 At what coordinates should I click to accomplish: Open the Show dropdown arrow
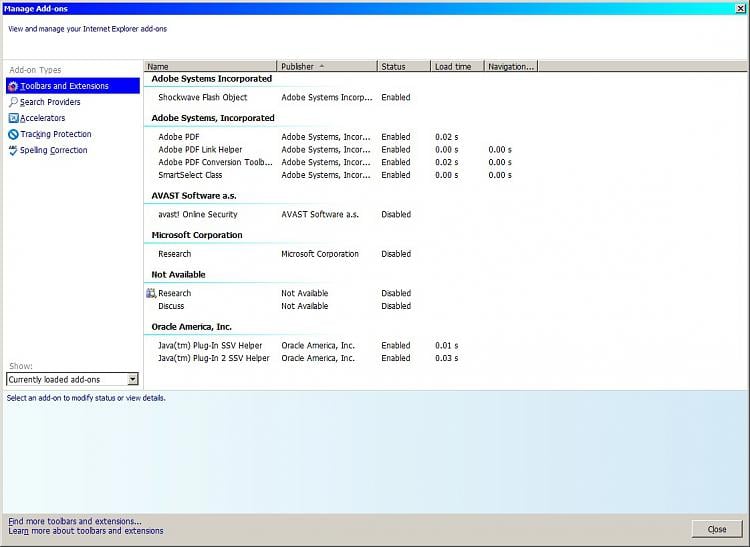pos(133,379)
